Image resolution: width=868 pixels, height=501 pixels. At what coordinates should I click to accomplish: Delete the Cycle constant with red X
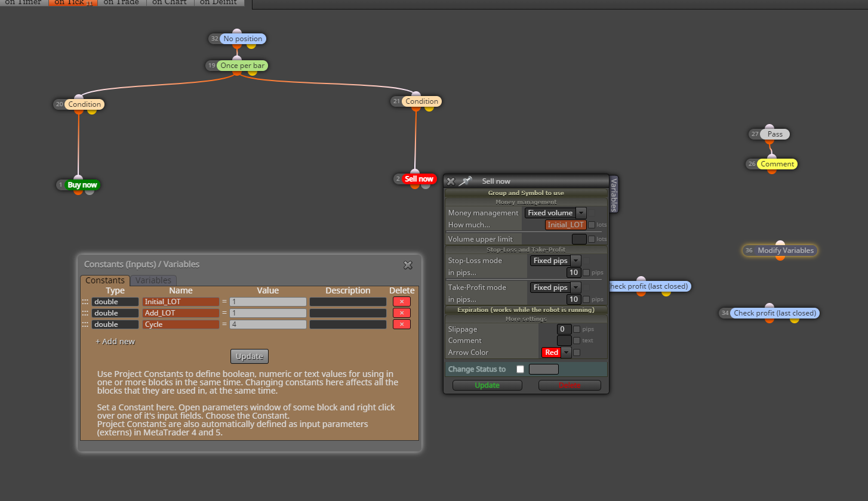pos(402,324)
